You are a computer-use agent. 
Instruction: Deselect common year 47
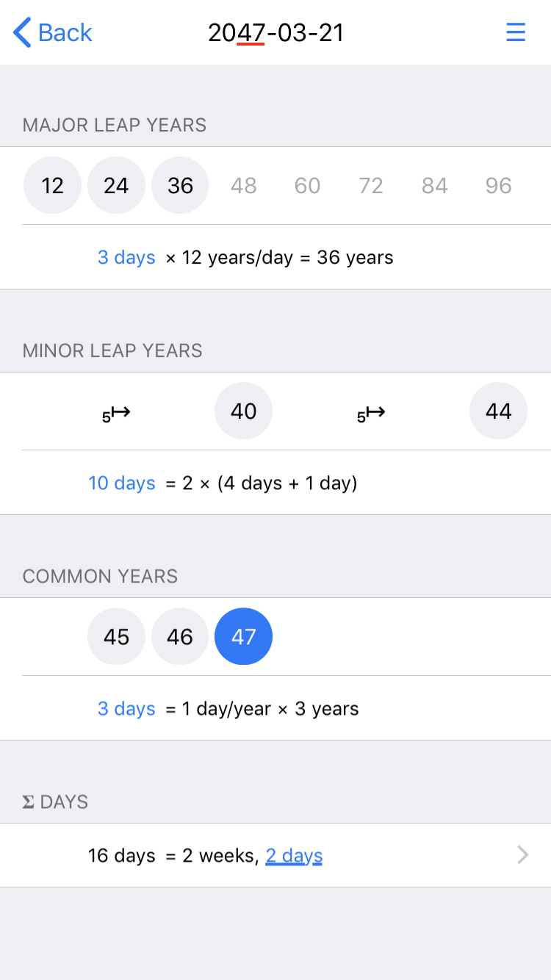coord(243,636)
